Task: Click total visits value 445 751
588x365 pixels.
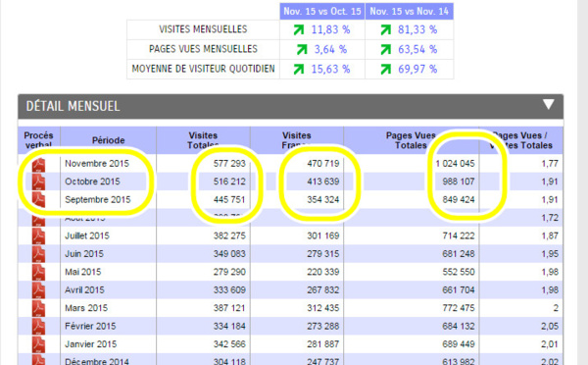Action: click(229, 199)
